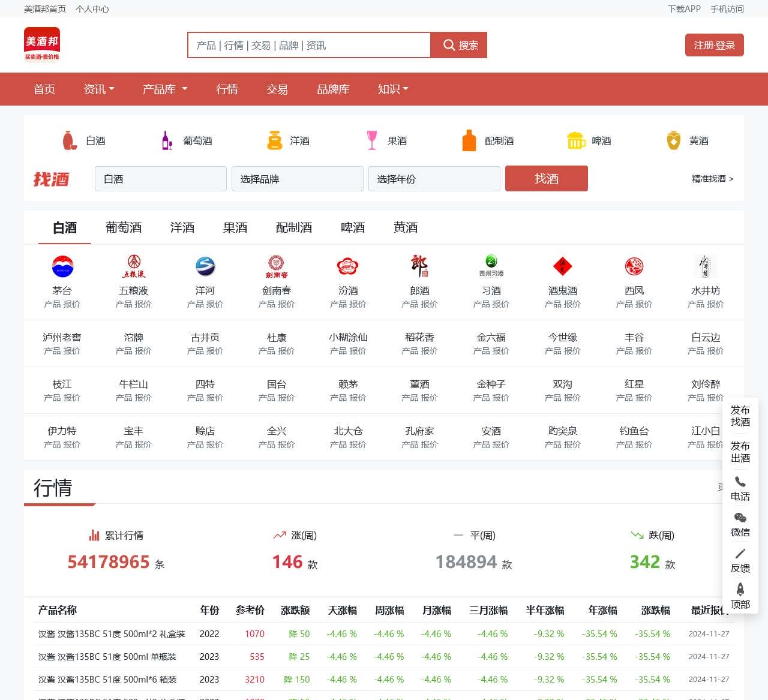Switch to the 配制酒 brand tab
Image resolution: width=768 pixels, height=700 pixels.
(294, 227)
